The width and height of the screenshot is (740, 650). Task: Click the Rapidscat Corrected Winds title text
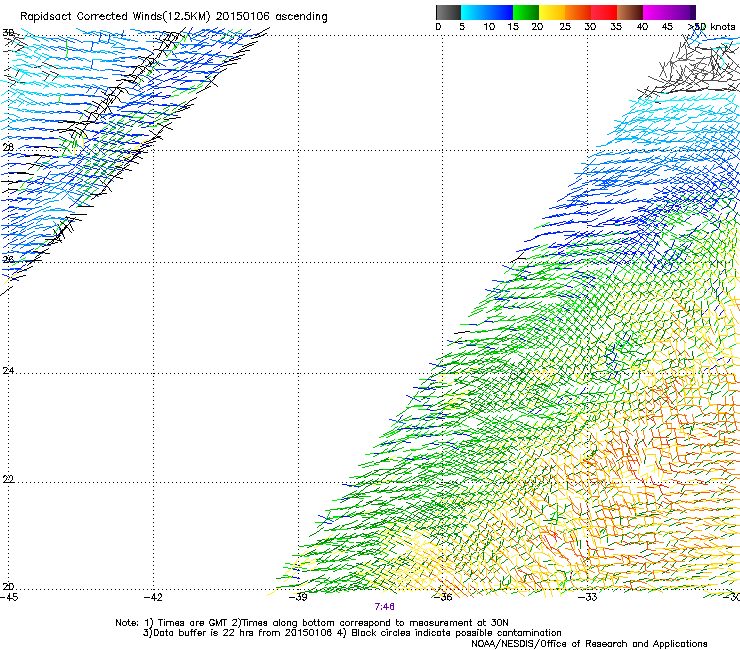point(174,17)
